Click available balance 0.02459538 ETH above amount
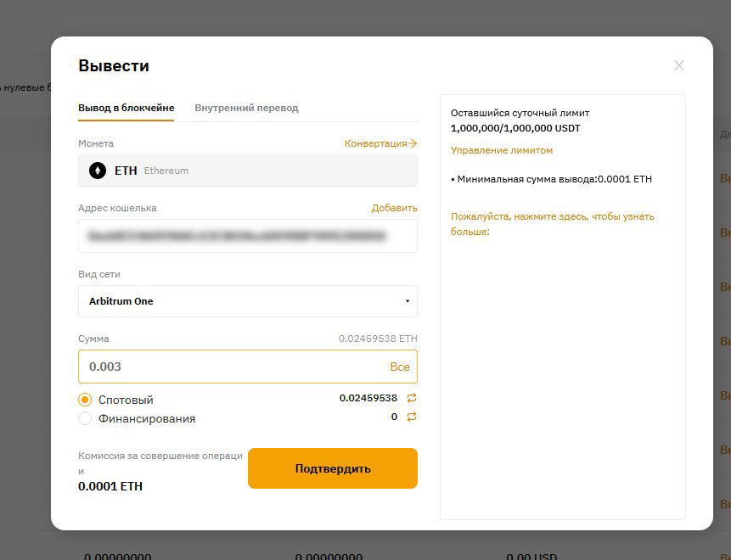The image size is (731, 560). pyautogui.click(x=378, y=339)
